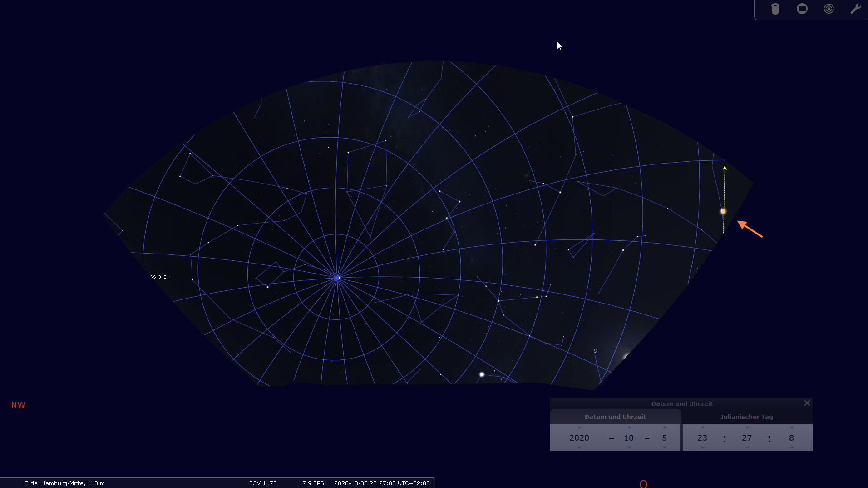Switch to the Julianischer Tag tab
This screenshot has height=488, width=868.
746,417
